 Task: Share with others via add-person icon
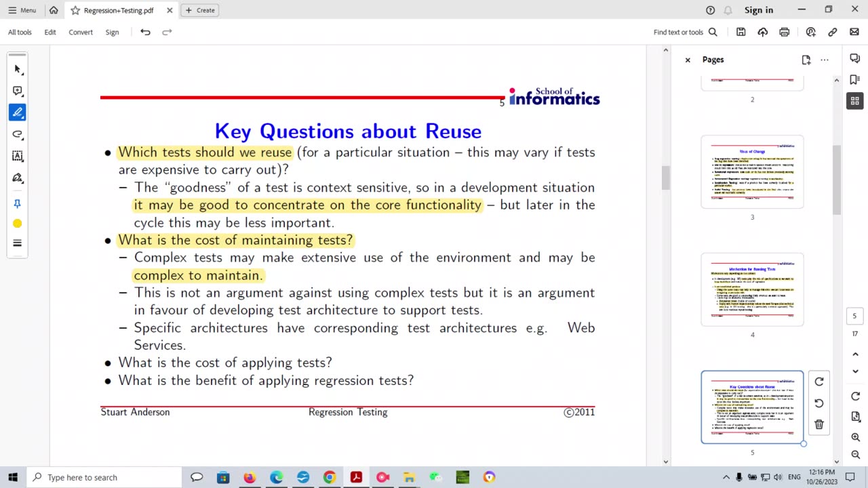click(x=810, y=32)
